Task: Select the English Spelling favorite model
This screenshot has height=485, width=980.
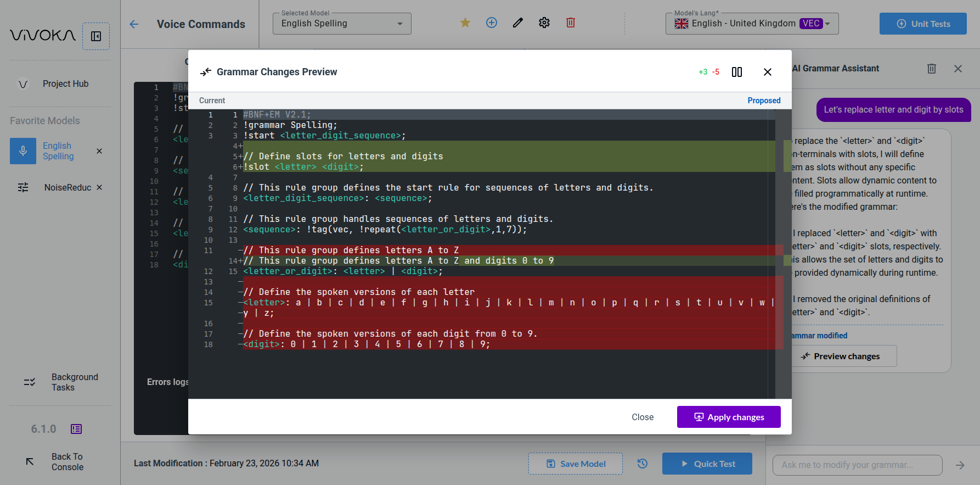Action: tap(58, 151)
